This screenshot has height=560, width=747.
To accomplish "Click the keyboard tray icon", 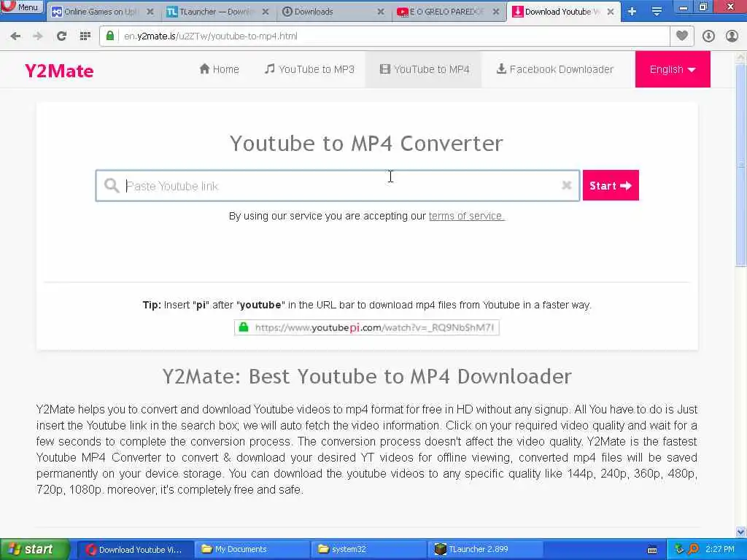I will [652, 550].
